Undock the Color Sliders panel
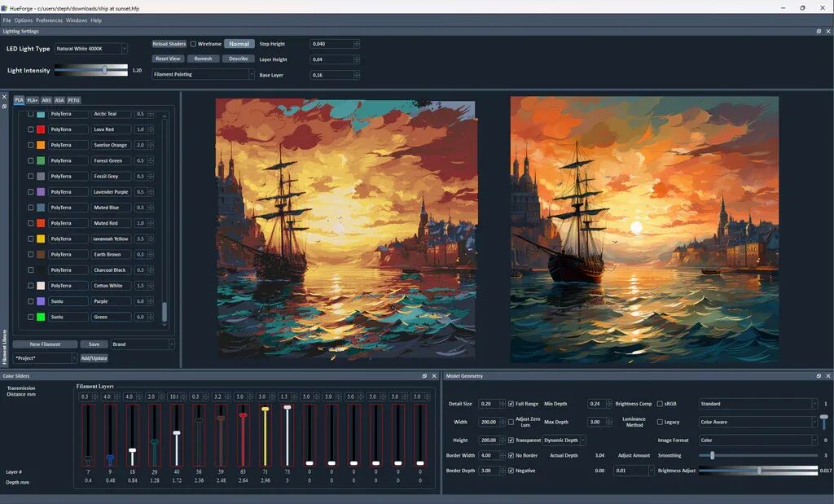Image resolution: width=834 pixels, height=504 pixels. click(x=424, y=376)
